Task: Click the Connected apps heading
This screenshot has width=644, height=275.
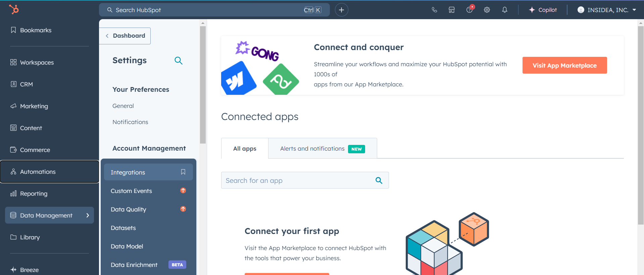Action: pos(260,117)
